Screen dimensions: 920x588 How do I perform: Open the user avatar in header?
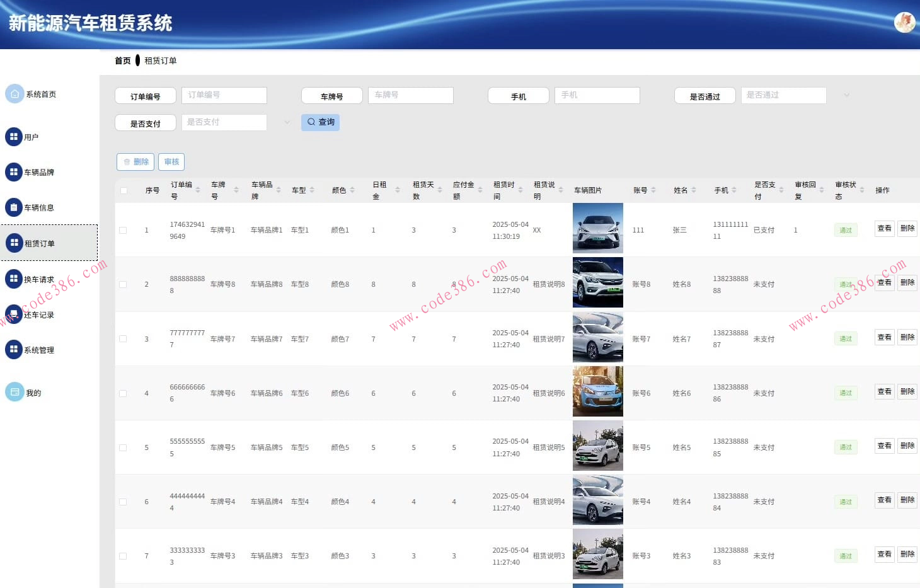click(x=904, y=23)
